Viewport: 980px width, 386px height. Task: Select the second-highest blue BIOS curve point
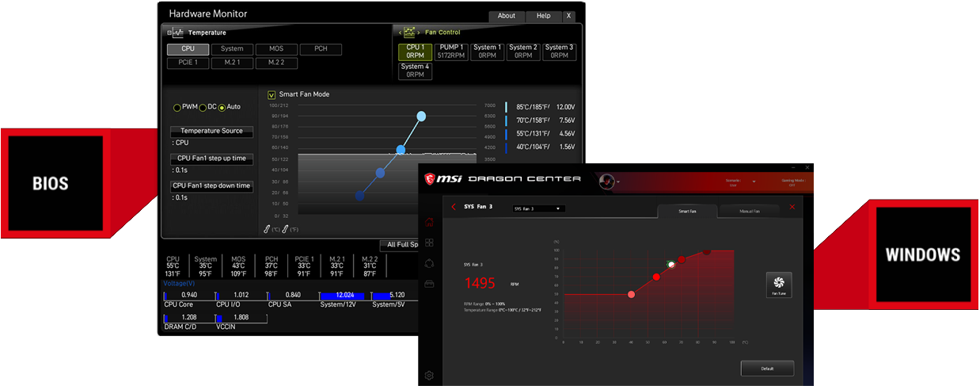pos(401,150)
